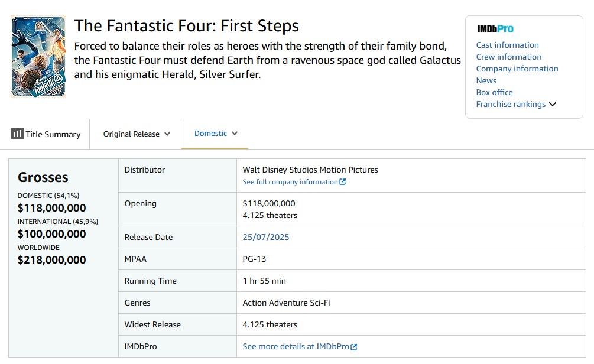Image resolution: width=594 pixels, height=364 pixels.
Task: Expand the Original Release dropdown
Action: [x=137, y=134]
